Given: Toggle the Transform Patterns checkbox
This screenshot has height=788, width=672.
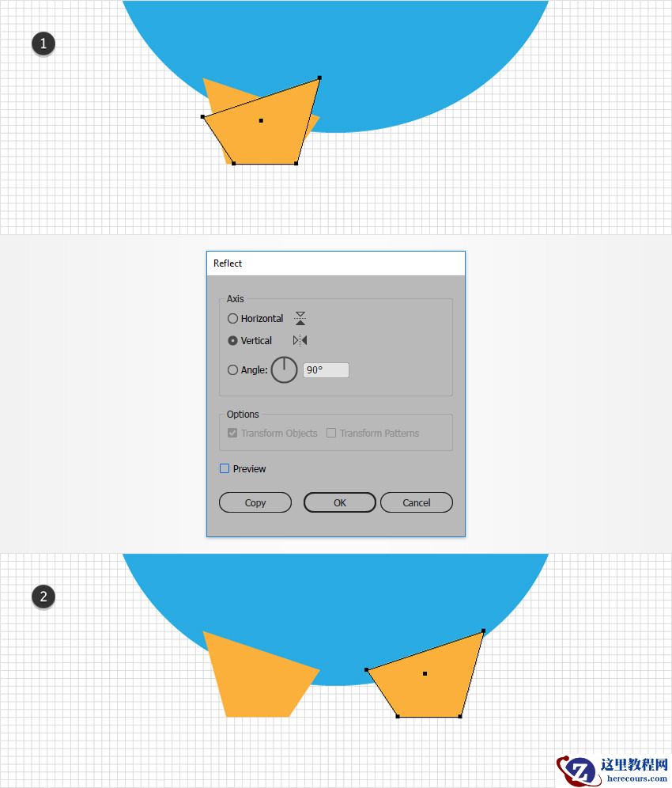Looking at the screenshot, I should point(331,433).
